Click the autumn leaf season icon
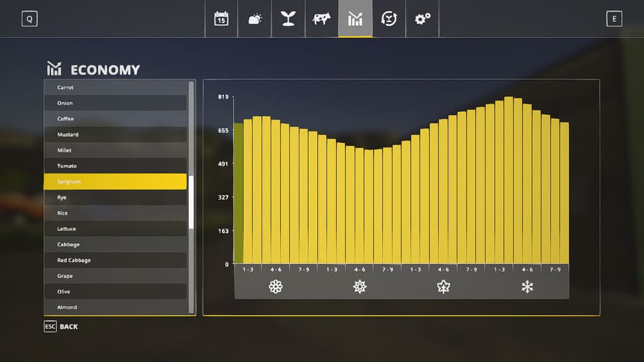Screen dimensions: 644x362 pyautogui.click(x=443, y=287)
